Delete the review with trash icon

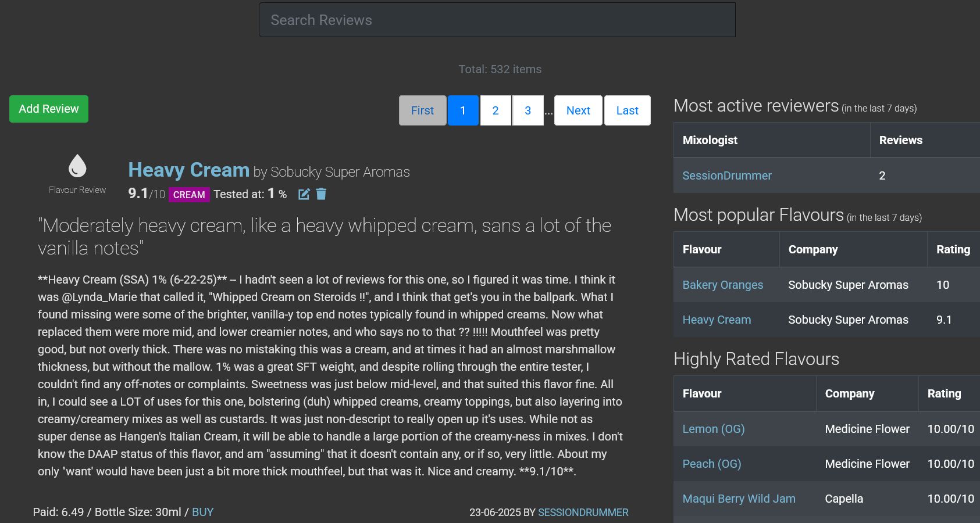pos(321,194)
